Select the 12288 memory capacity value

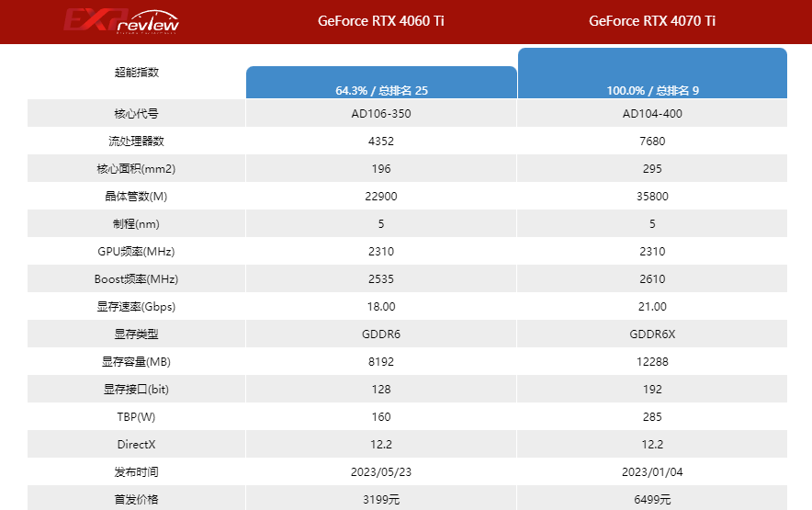coord(652,362)
